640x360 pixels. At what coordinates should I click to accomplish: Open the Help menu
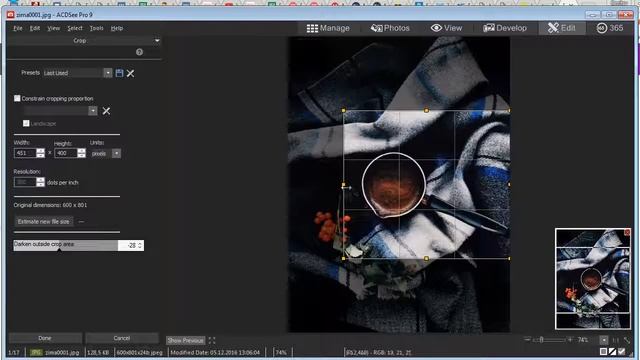pos(117,28)
